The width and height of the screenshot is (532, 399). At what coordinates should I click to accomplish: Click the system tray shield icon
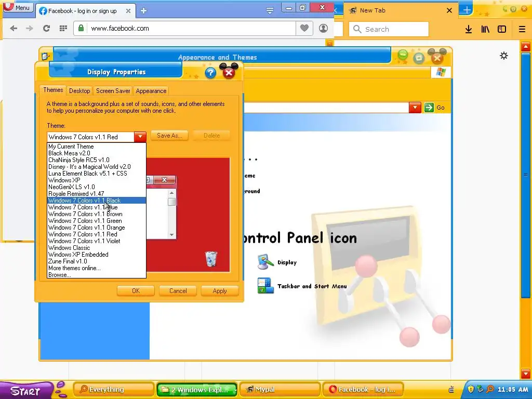point(471,389)
